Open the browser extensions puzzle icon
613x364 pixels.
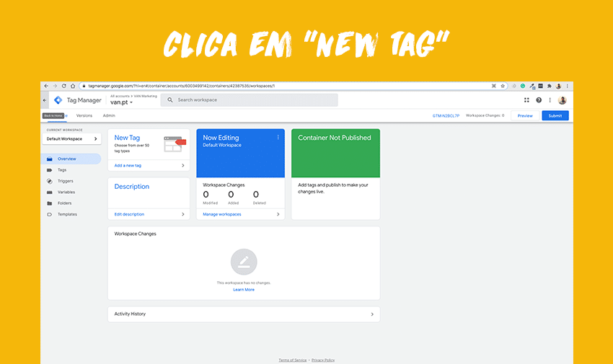pyautogui.click(x=550, y=86)
